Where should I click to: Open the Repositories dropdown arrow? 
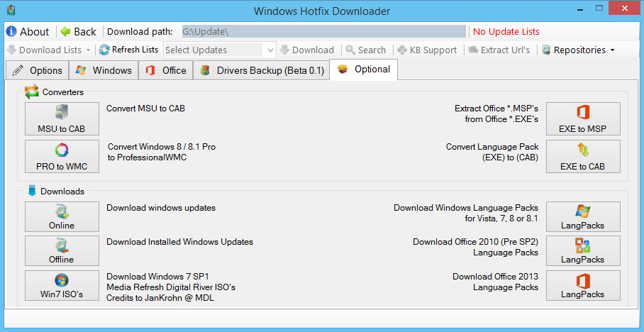point(612,50)
